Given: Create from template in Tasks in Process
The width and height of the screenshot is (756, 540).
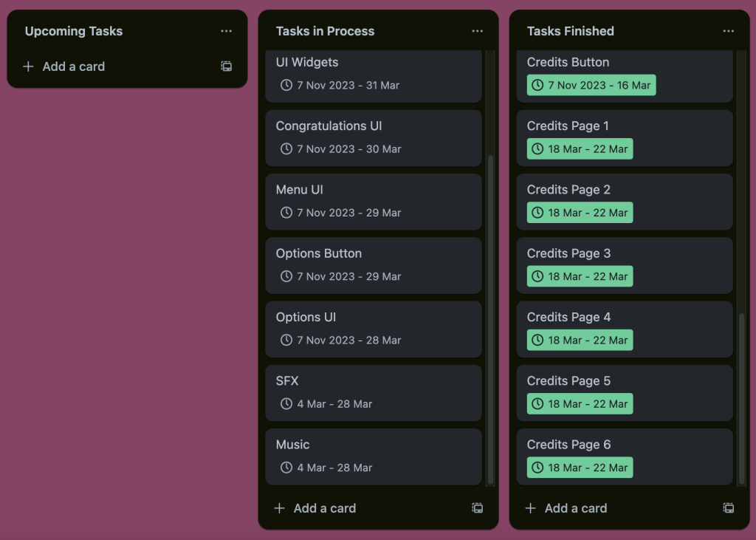Looking at the screenshot, I should click(478, 508).
